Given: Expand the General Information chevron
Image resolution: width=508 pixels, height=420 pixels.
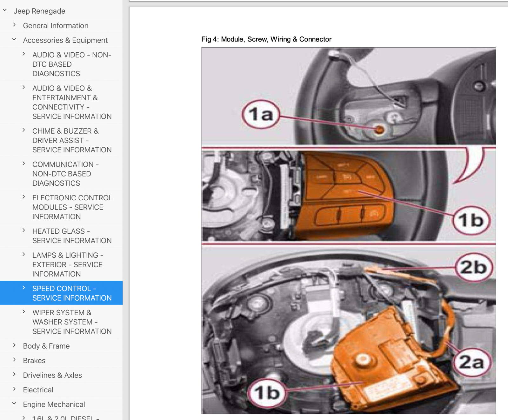Looking at the screenshot, I should [x=14, y=25].
